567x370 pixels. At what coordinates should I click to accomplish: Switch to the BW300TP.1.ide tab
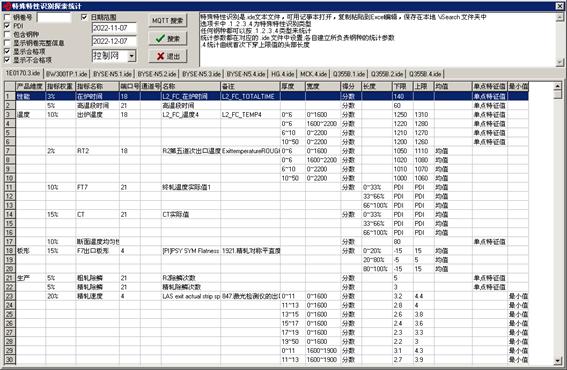tap(67, 74)
